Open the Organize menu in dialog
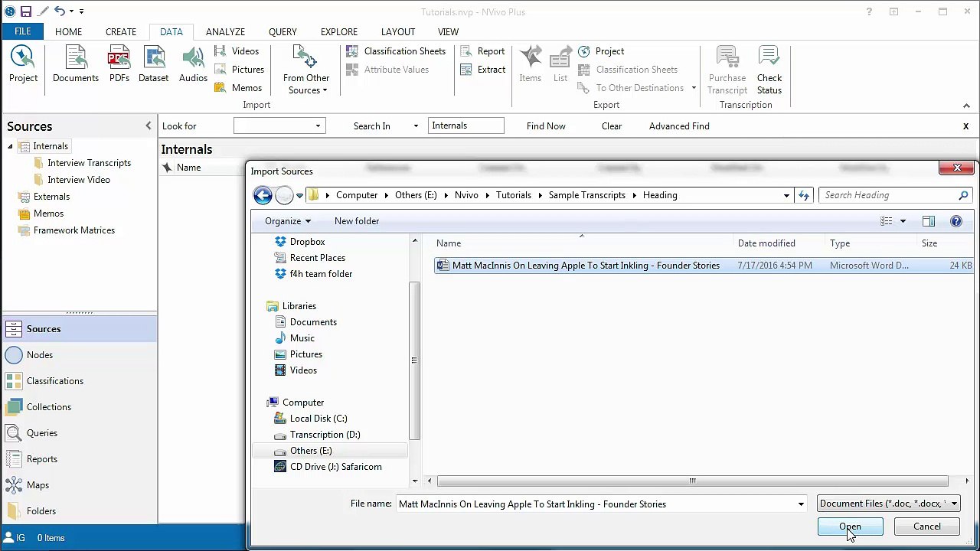 click(288, 221)
